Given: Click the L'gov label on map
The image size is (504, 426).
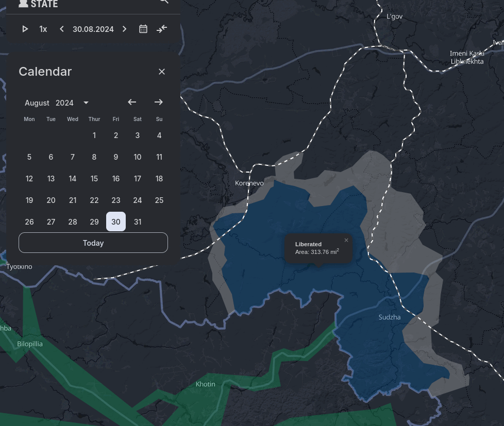Looking at the screenshot, I should pos(394,16).
